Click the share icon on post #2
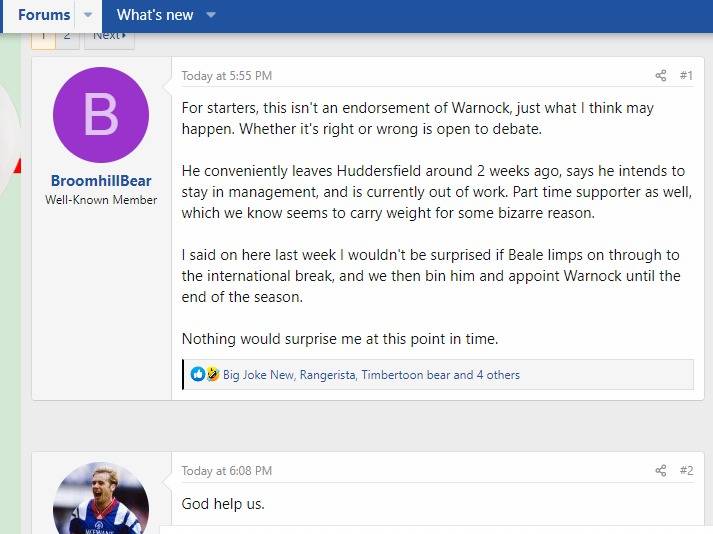Image resolution: width=713 pixels, height=534 pixels. click(x=660, y=471)
